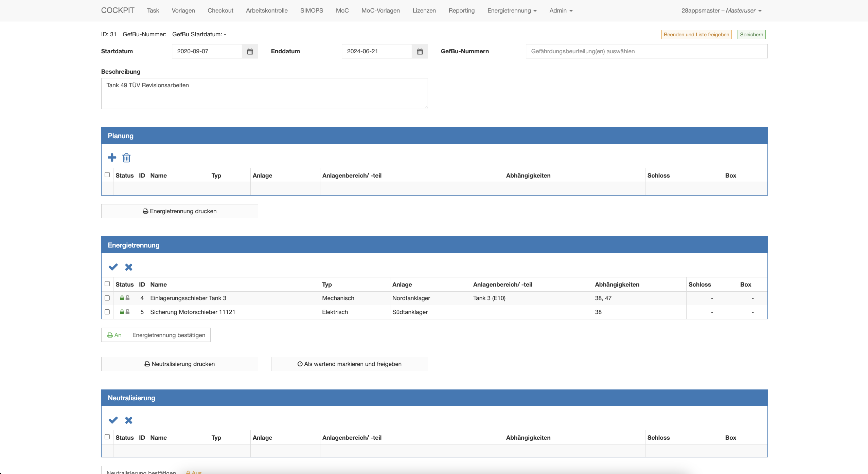Click the Energietrennung drucken button
Viewport: 868px width, 474px height.
pyautogui.click(x=179, y=211)
